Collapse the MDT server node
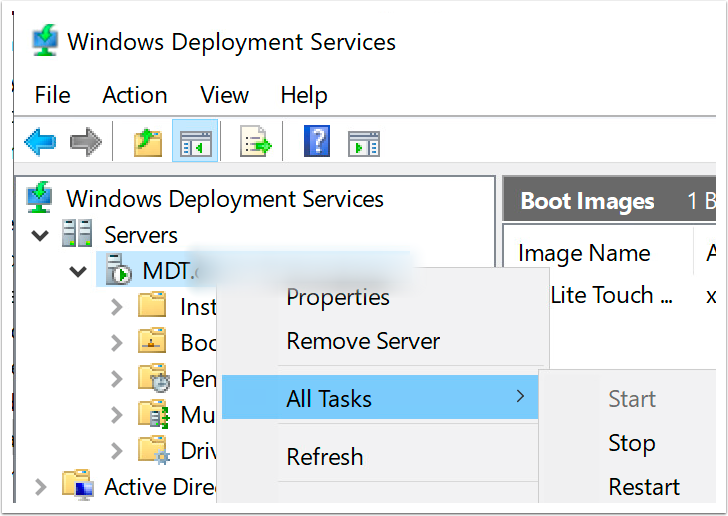 tap(78, 271)
